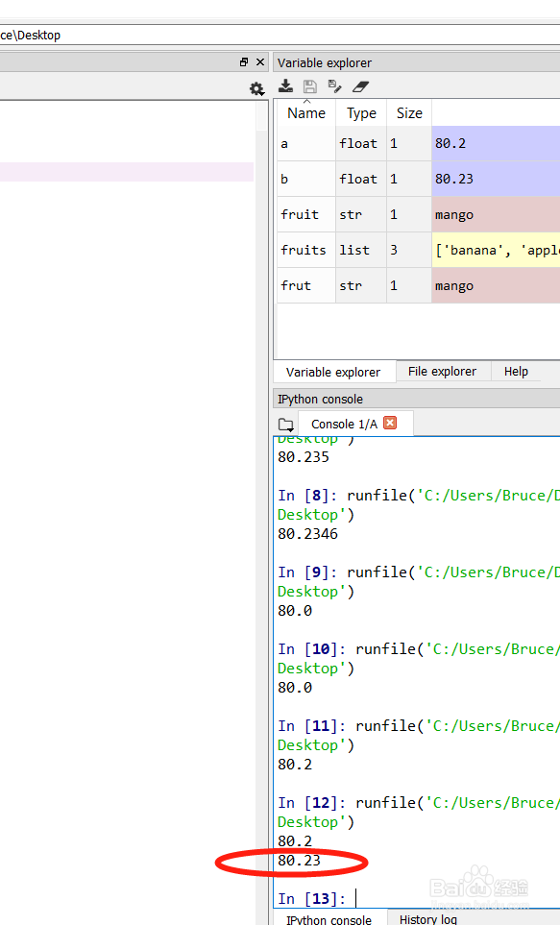Screen dimensions: 560x925
Task: Open the History log tab
Action: (427, 918)
